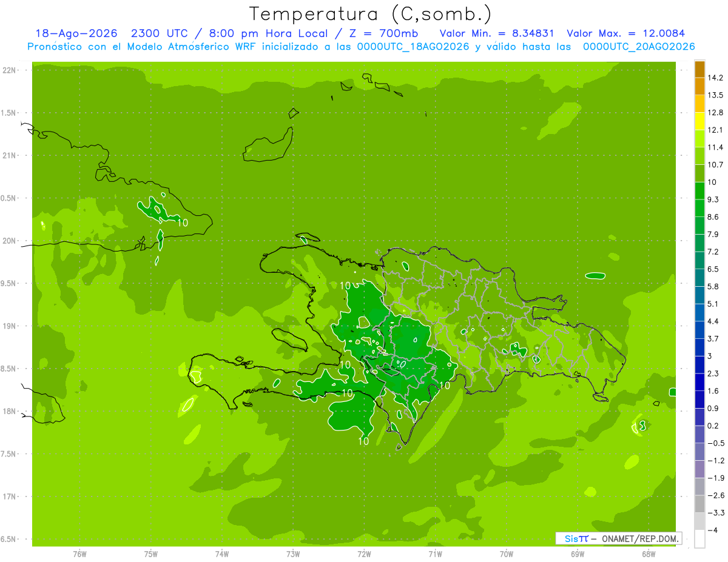
Task: Click the "73W" longitude axis label
Action: pos(293,553)
